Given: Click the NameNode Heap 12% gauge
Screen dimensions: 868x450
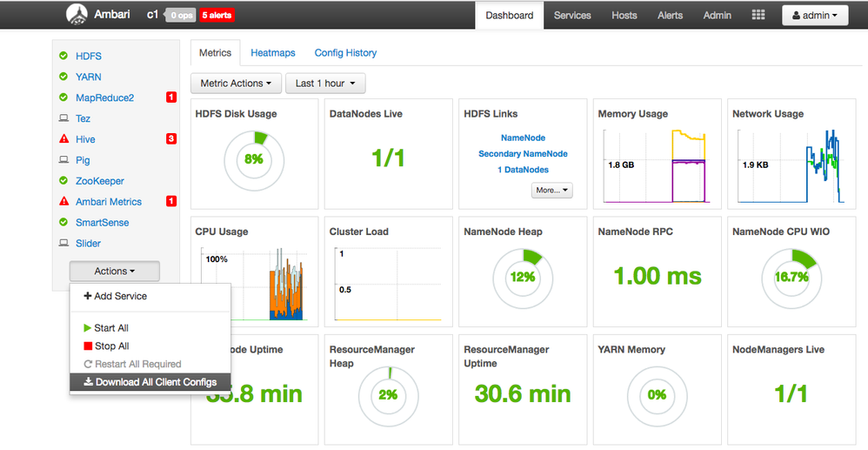Looking at the screenshot, I should [x=523, y=277].
